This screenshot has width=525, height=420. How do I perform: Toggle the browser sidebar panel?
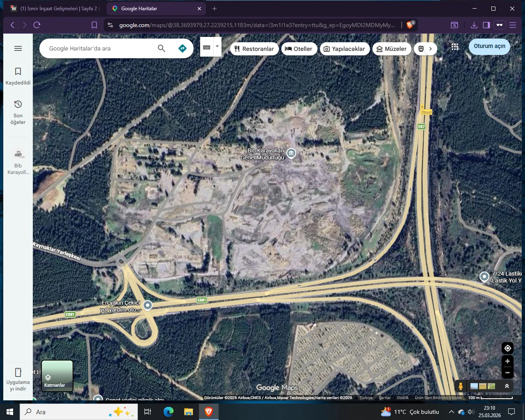(486, 25)
